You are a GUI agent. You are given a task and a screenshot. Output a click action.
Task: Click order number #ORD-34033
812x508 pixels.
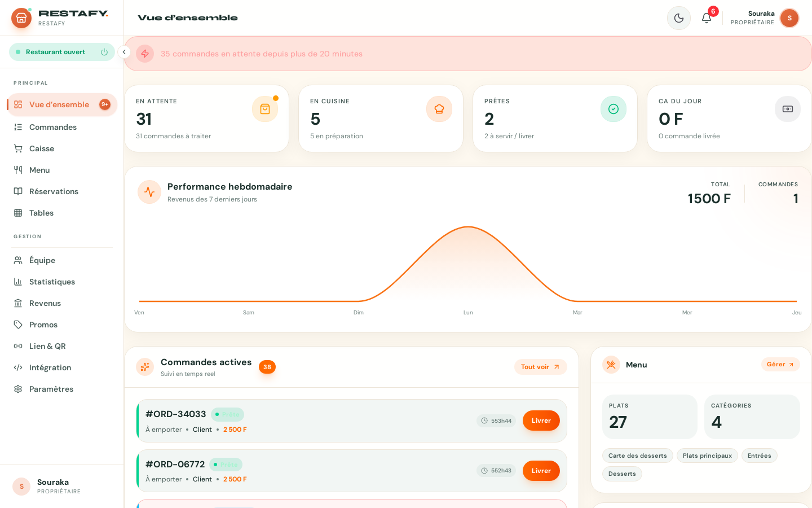pos(176,414)
